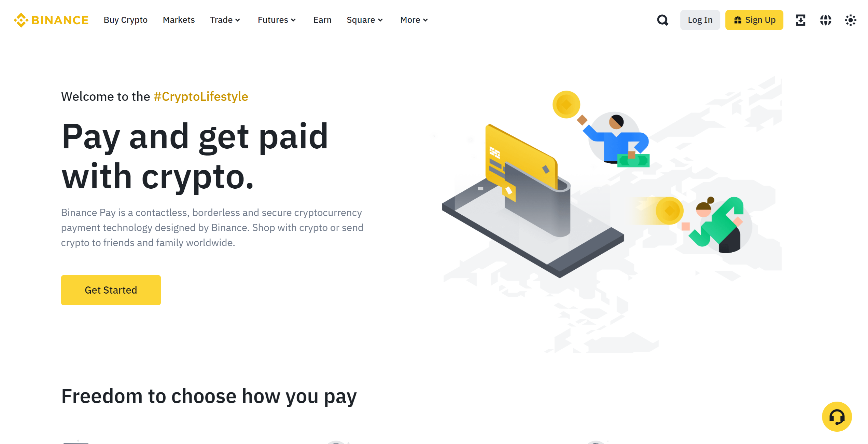Click the globe/language selector icon
Screen dimensions: 868x444
pyautogui.click(x=826, y=20)
